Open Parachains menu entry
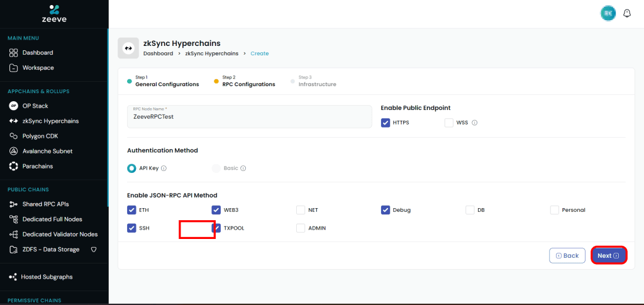 click(x=38, y=166)
